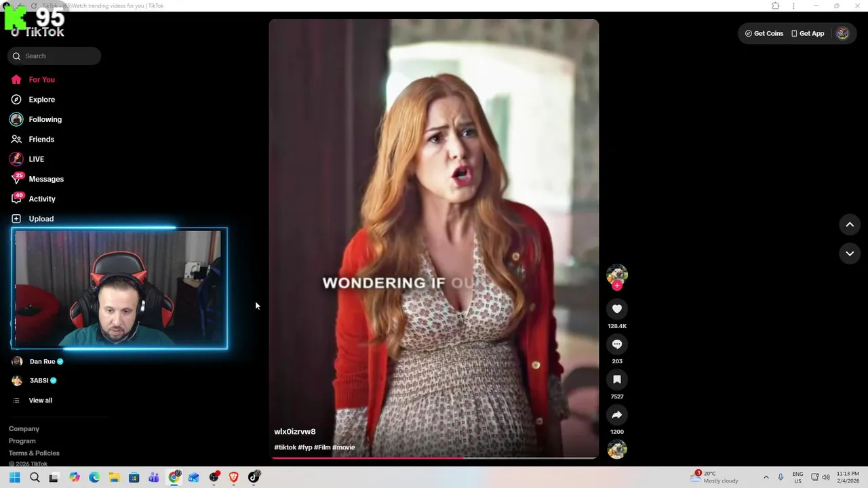This screenshot has height=488, width=868.
Task: Open the volume speaker tray icon
Action: [x=825, y=477]
